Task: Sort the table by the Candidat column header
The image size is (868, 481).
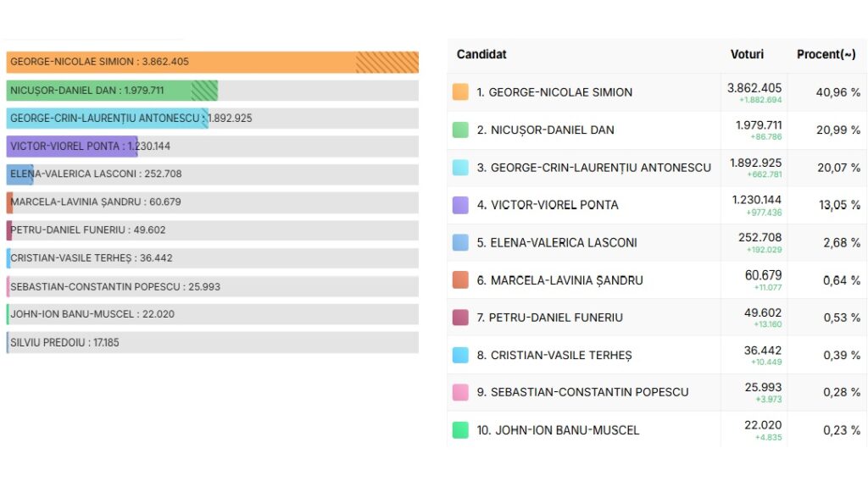Action: coord(481,54)
